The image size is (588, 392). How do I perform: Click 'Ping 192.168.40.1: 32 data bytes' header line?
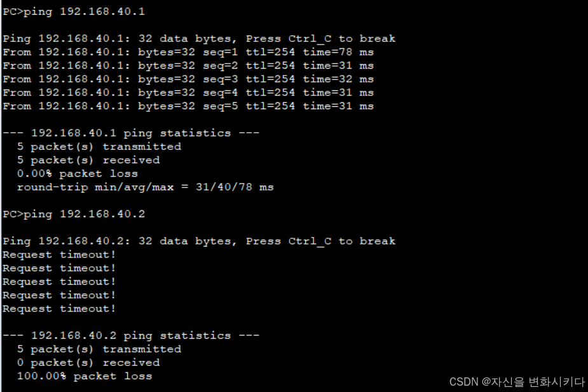(x=199, y=39)
